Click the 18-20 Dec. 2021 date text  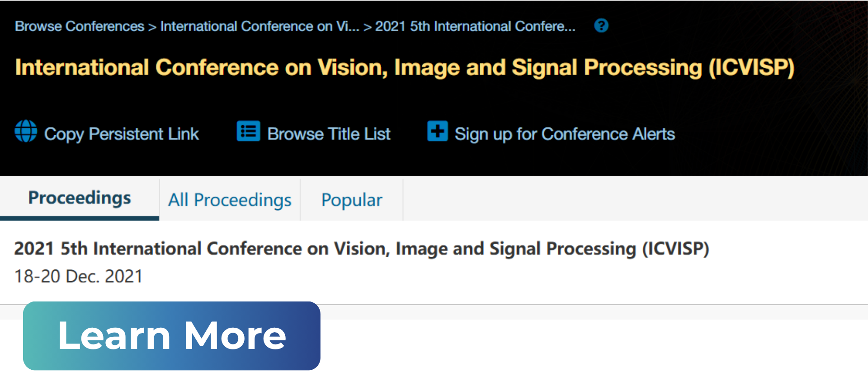[79, 276]
